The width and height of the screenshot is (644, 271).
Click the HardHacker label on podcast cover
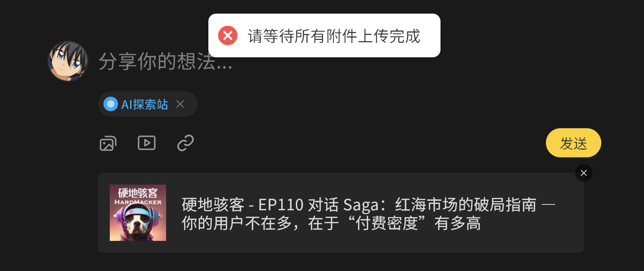click(138, 202)
